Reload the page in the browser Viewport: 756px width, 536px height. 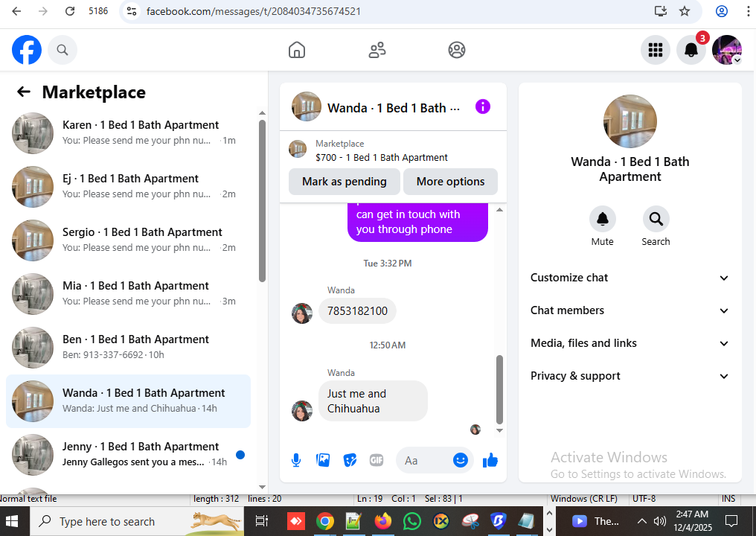(70, 11)
